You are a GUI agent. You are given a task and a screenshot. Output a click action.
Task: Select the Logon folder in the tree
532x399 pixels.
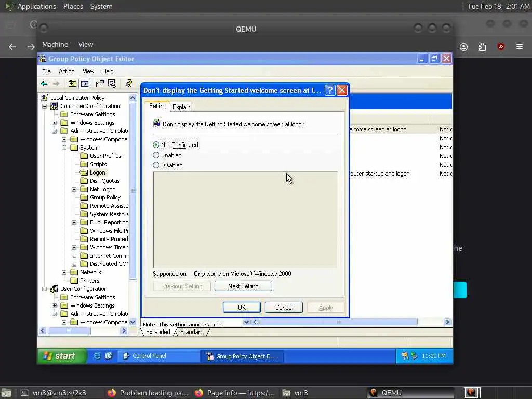click(97, 172)
